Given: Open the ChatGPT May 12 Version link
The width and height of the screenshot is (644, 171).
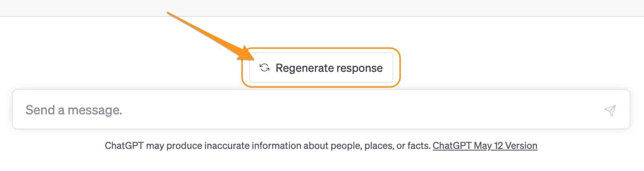Looking at the screenshot, I should (485, 145).
